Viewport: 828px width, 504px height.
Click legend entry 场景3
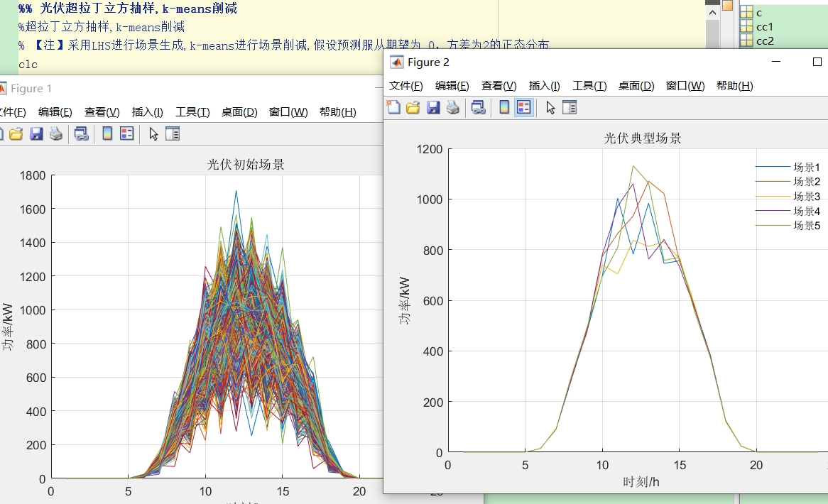(x=807, y=197)
